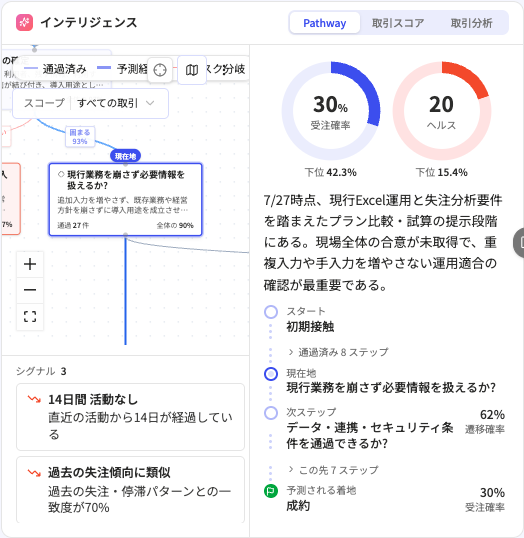Viewport: 524px width, 538px height.
Task: Open the 取引スコア tab
Action: (x=398, y=23)
